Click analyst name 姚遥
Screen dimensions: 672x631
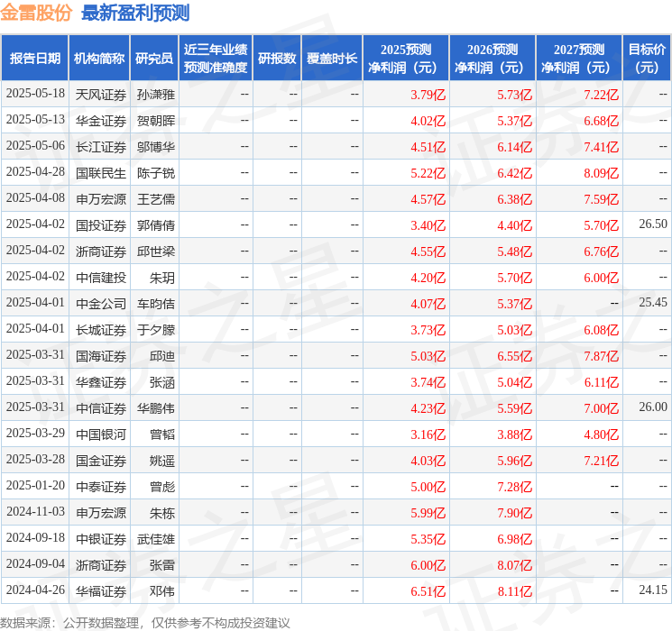pos(162,461)
